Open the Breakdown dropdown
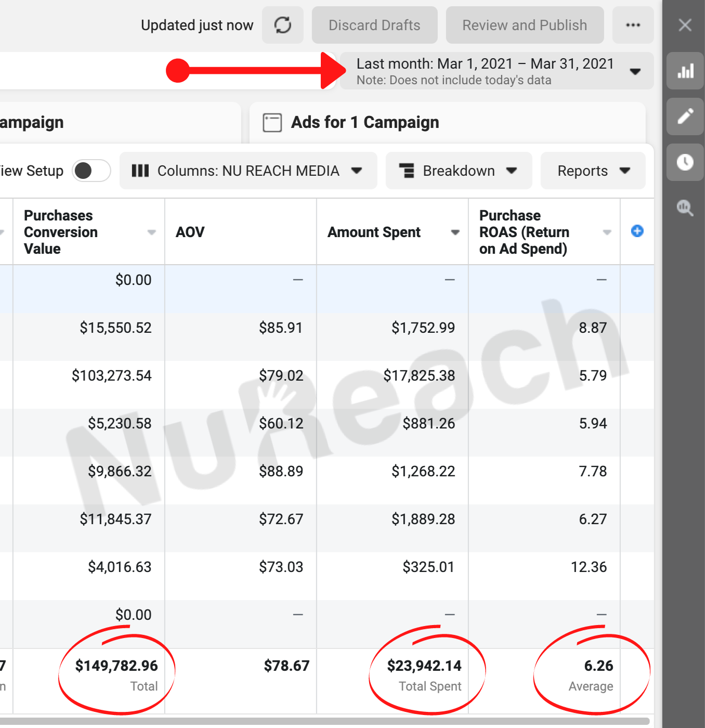The height and width of the screenshot is (728, 705). (458, 171)
